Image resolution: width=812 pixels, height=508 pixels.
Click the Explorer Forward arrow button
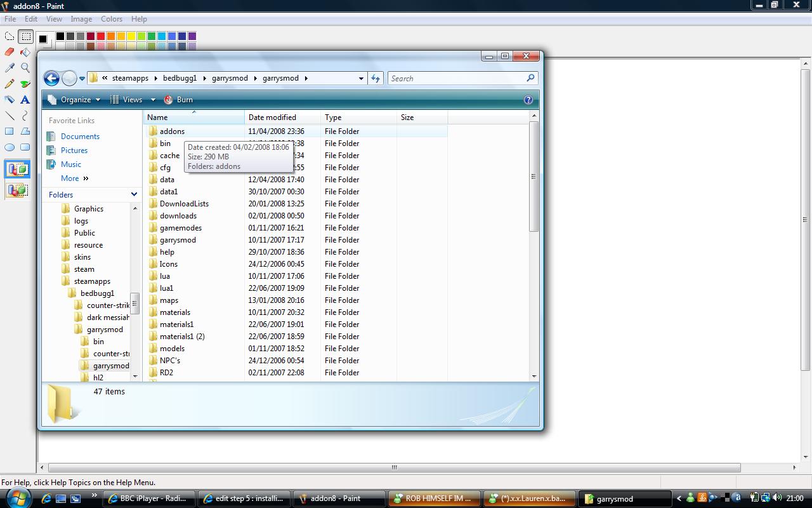69,78
